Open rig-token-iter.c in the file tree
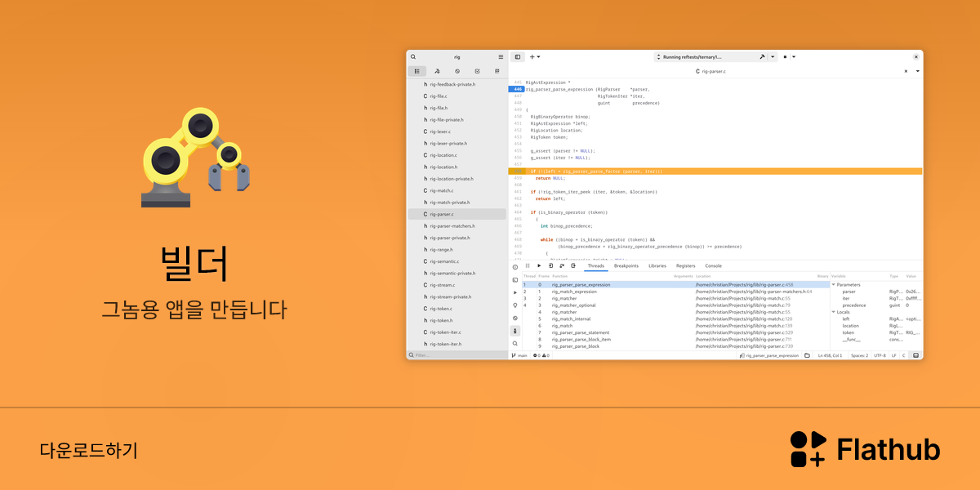This screenshot has width=980, height=490. [x=457, y=332]
